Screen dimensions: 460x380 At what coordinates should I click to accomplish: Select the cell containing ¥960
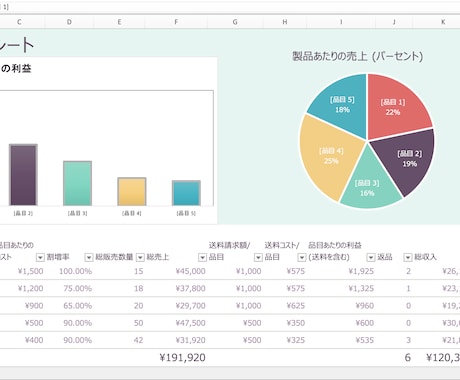[341, 306]
